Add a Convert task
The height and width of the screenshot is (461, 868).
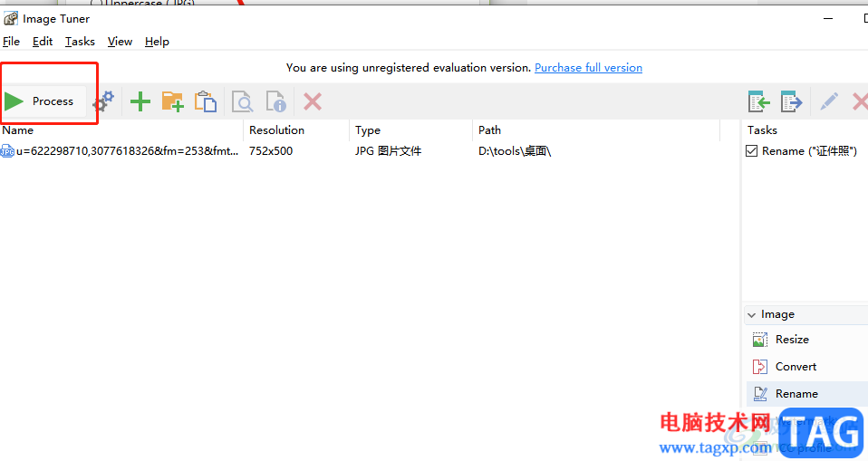coord(796,367)
